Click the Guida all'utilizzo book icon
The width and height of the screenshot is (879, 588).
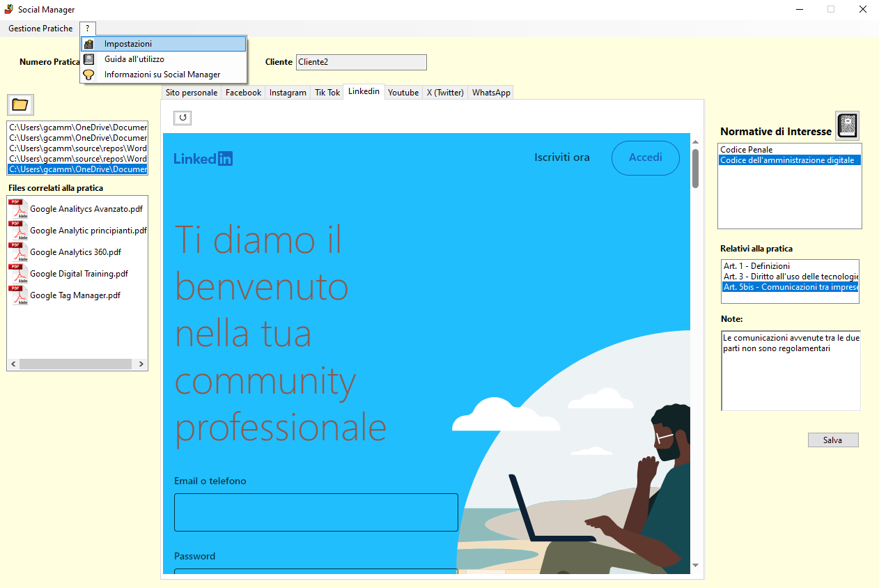point(88,59)
